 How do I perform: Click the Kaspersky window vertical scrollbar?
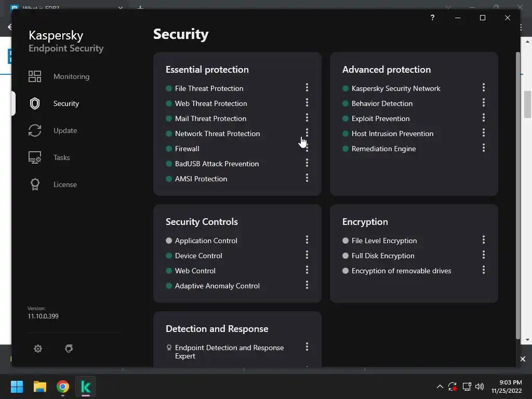click(x=518, y=195)
